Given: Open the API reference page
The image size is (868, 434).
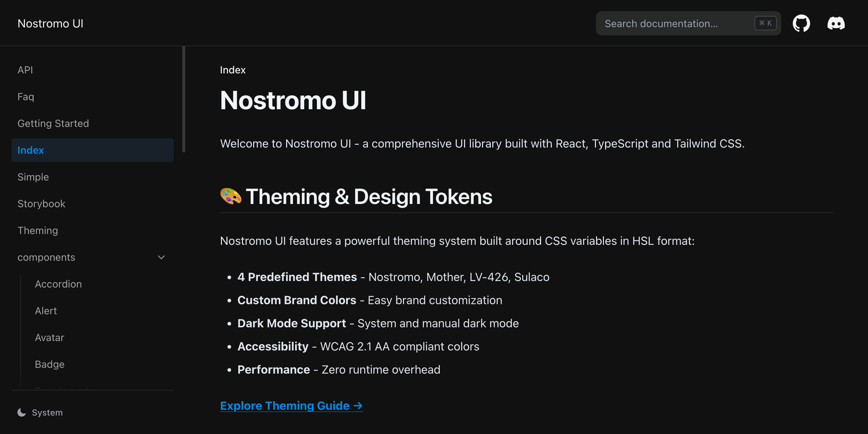Looking at the screenshot, I should pos(25,69).
